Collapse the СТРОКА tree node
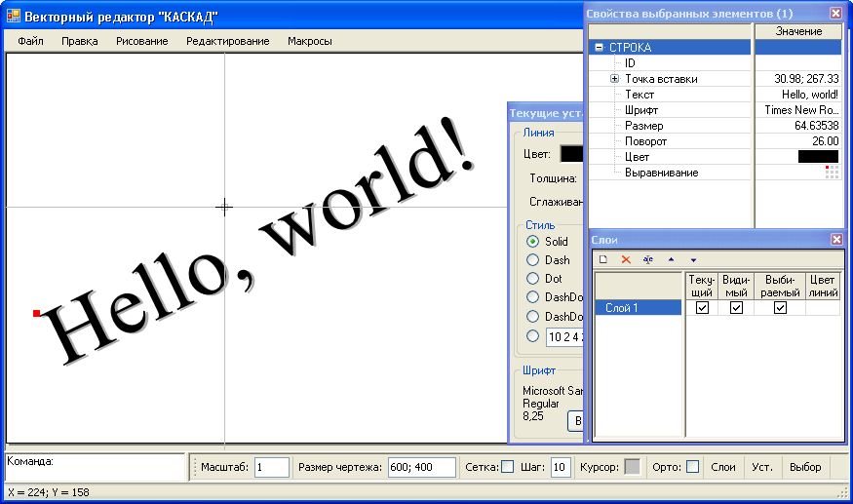 tap(599, 48)
